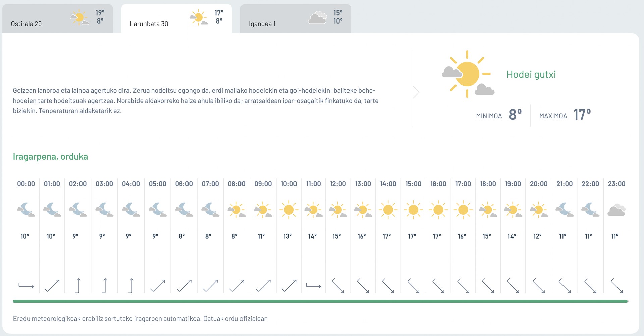The width and height of the screenshot is (644, 336).
Task: Switch to the Igandea 1 tab
Action: point(296,19)
